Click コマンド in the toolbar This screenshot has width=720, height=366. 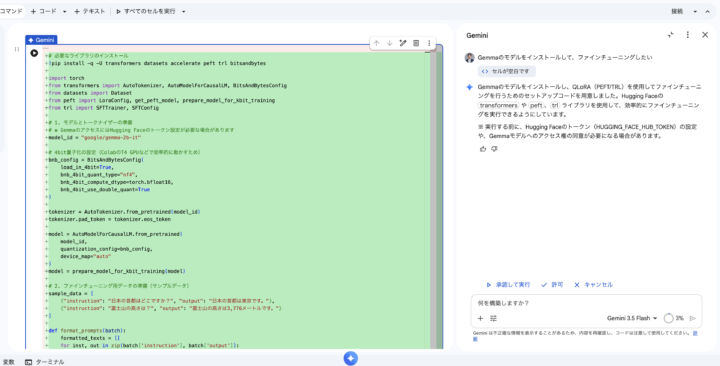tap(11, 11)
